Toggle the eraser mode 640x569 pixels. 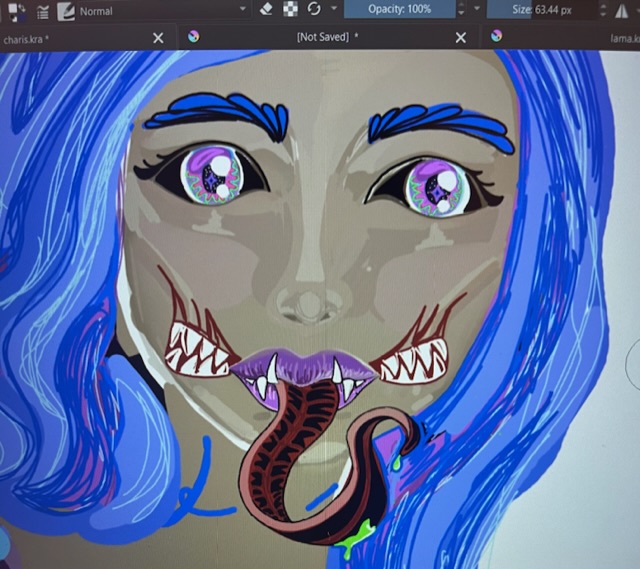[266, 9]
